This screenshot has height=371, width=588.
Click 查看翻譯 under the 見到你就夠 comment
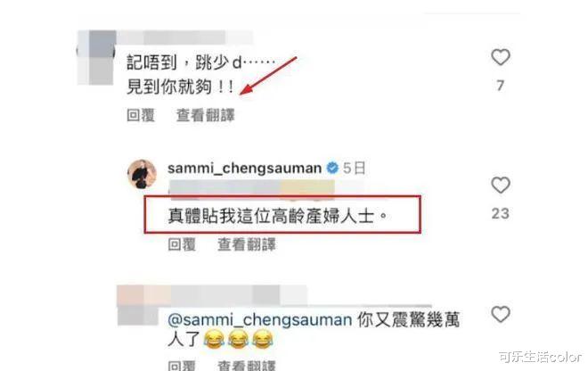(x=206, y=115)
